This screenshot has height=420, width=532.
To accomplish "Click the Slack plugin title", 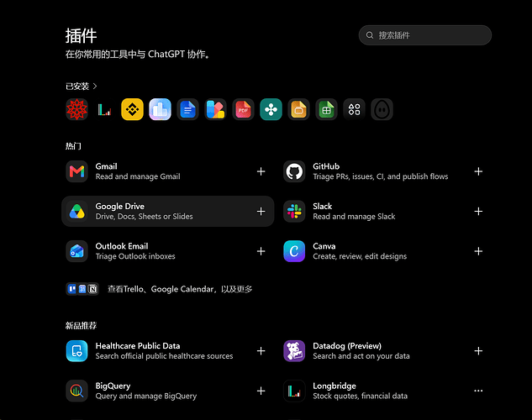I will pos(323,206).
